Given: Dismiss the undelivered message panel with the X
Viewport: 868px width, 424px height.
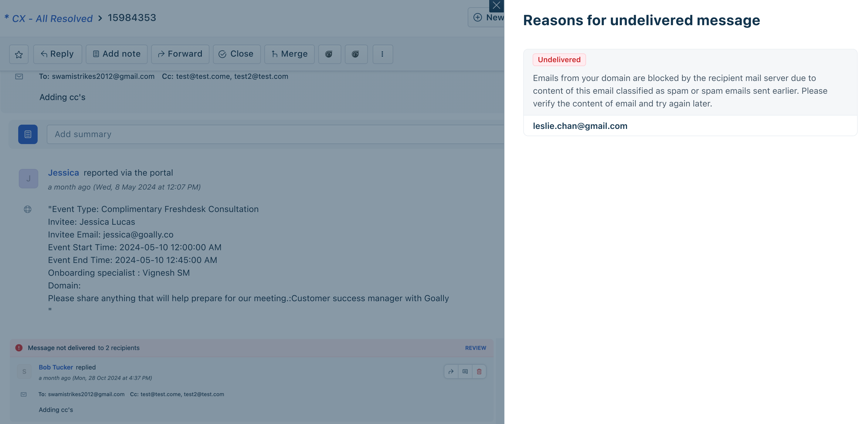Looking at the screenshot, I should (496, 5).
